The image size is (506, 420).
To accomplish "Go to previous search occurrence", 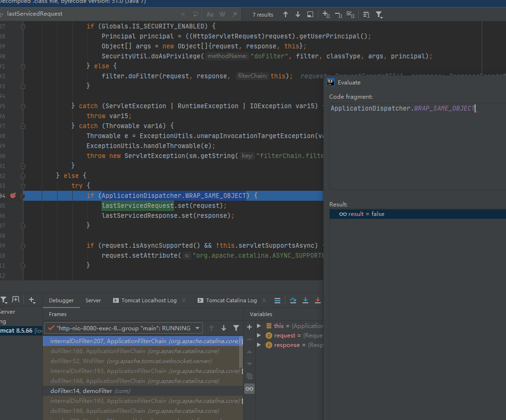I will [x=286, y=14].
